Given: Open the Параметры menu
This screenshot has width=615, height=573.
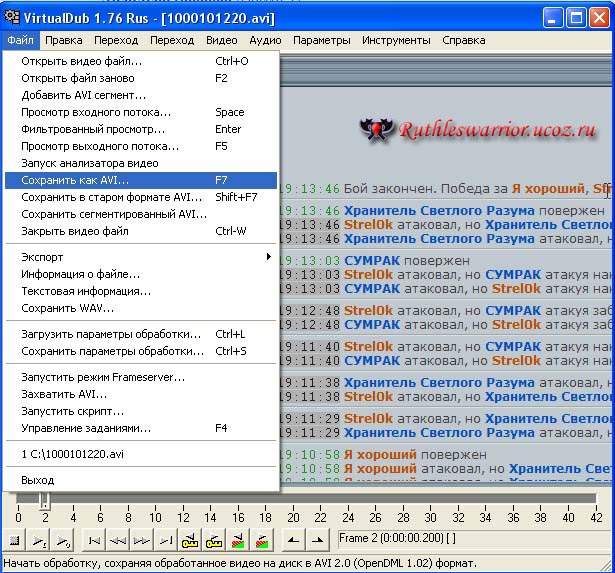Looking at the screenshot, I should (x=322, y=40).
